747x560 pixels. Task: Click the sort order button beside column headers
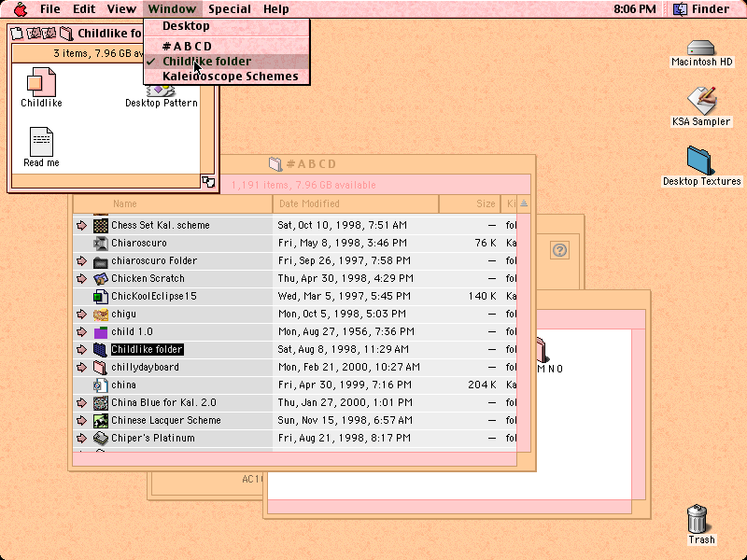pyautogui.click(x=524, y=203)
